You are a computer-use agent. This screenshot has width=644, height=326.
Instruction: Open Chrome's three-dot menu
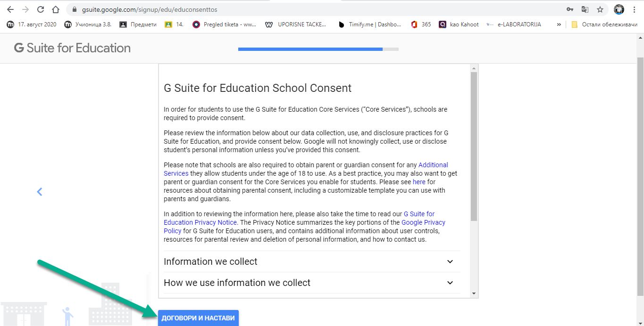[634, 9]
